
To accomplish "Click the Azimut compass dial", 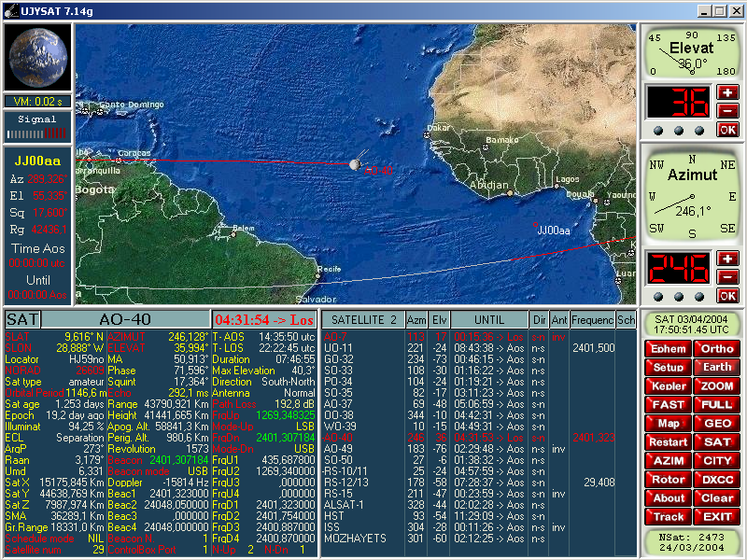I will pyautogui.click(x=692, y=196).
